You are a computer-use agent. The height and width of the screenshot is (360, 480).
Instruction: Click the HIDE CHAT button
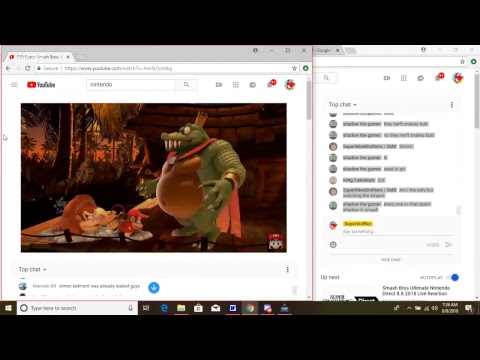click(x=391, y=260)
